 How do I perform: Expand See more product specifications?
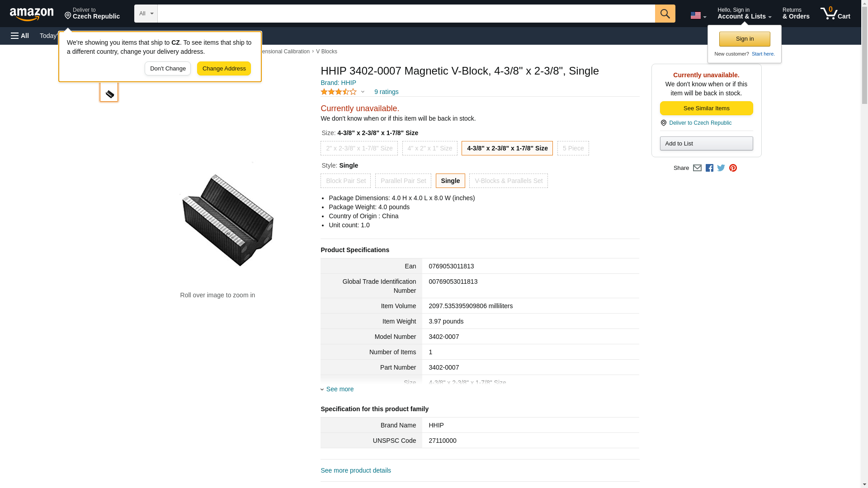[x=339, y=389]
